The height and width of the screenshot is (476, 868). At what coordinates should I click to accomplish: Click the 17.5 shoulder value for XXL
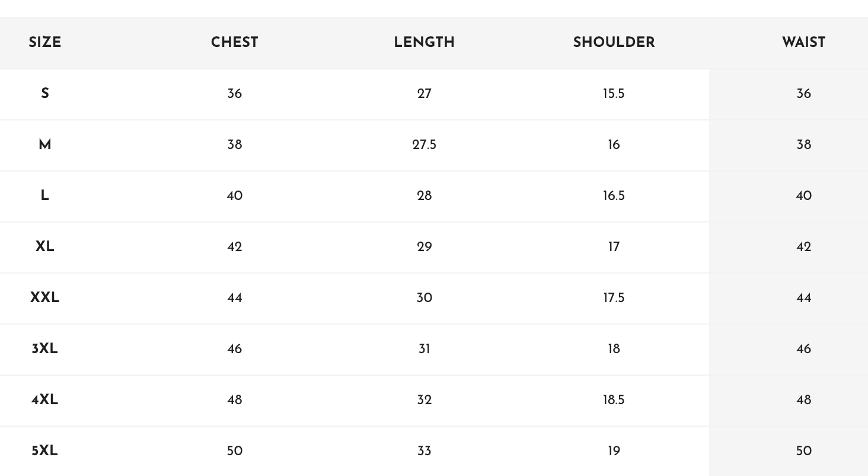coord(614,298)
